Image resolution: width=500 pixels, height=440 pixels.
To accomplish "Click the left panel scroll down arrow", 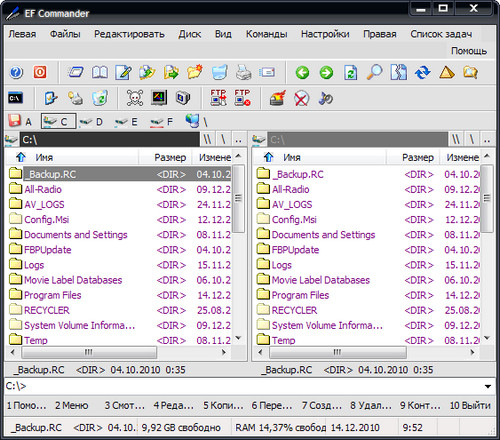I will click(238, 338).
